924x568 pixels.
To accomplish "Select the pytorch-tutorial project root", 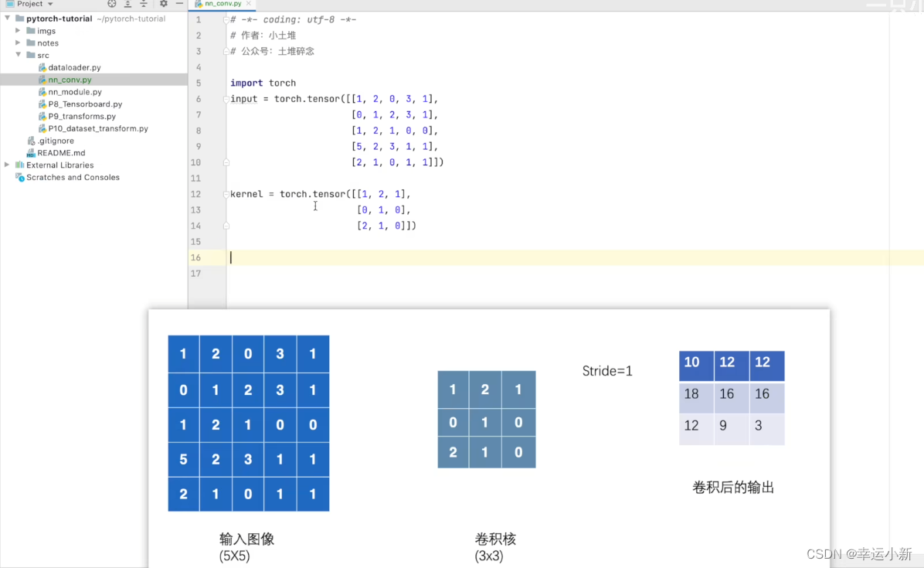I will click(x=59, y=19).
